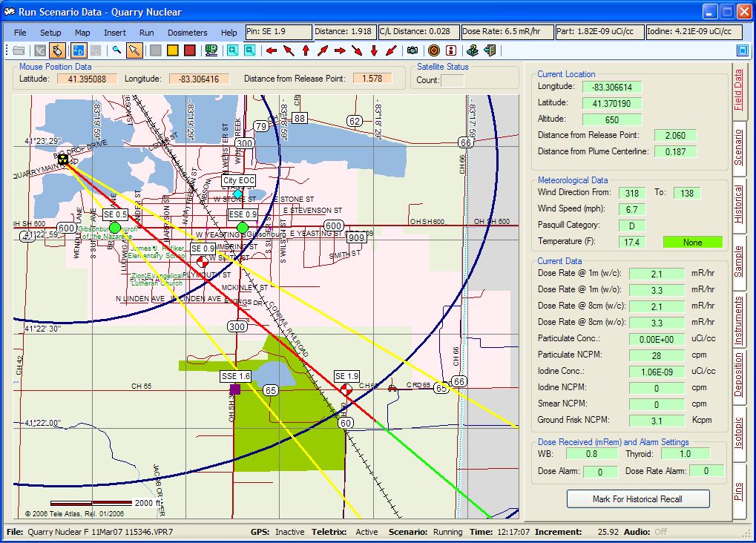Pan map southwest with diagonal arrow
Viewport: 756px width, 543px height.
(x=391, y=50)
